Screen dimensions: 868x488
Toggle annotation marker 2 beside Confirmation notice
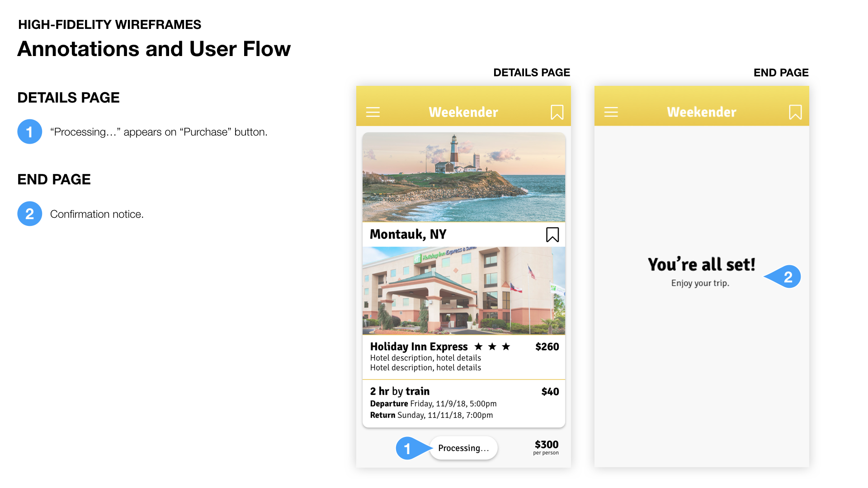click(x=29, y=214)
